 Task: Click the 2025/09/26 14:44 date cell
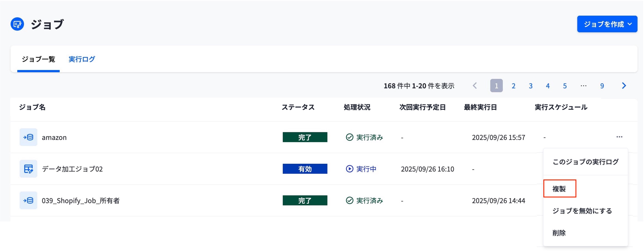[x=498, y=201]
